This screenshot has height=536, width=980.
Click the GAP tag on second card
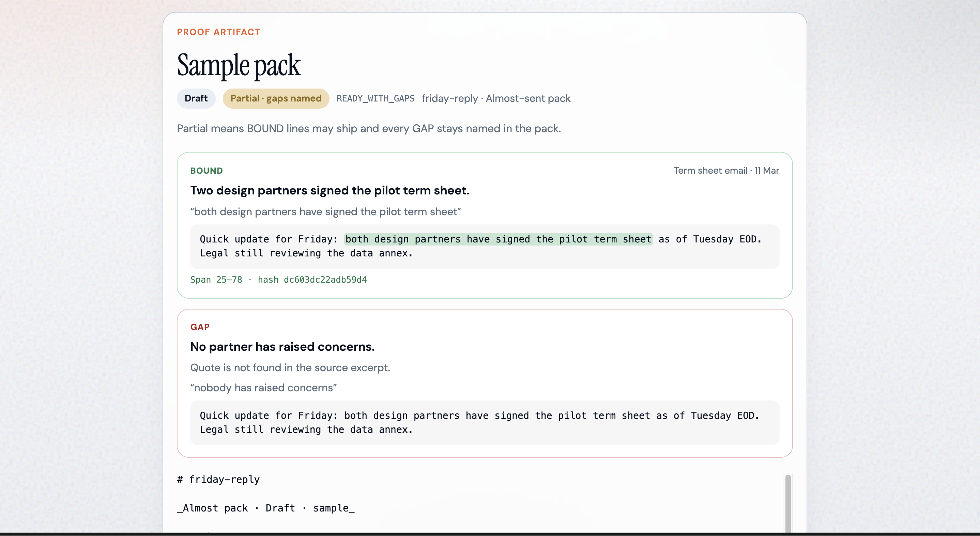tap(200, 327)
